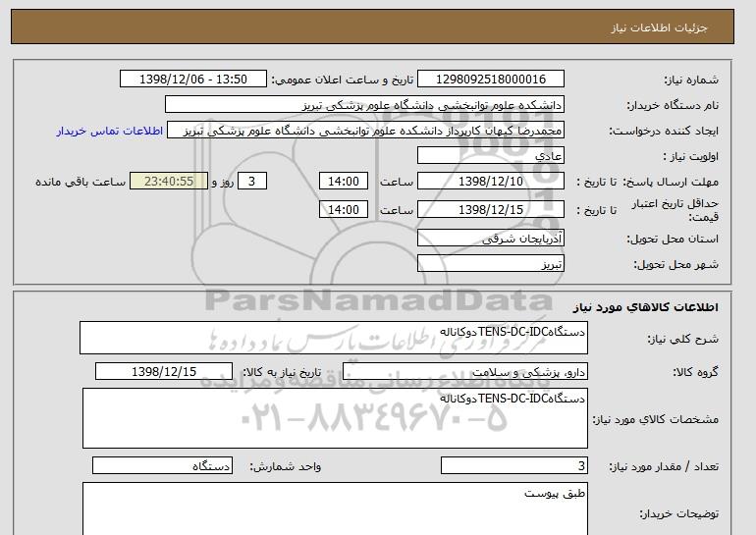This screenshot has width=756, height=535.
Task: Click the اولویت نیاز field showing عادی
Action: [x=491, y=156]
